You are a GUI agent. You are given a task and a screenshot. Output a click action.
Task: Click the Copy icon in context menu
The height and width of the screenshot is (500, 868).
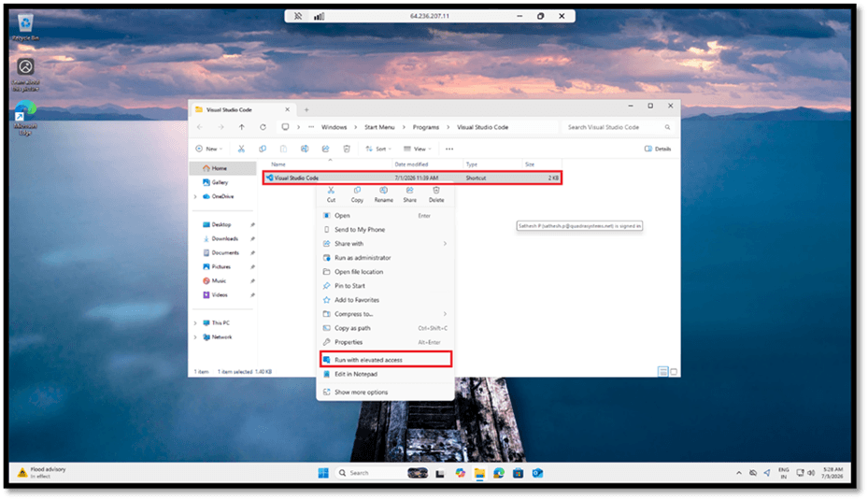click(357, 191)
